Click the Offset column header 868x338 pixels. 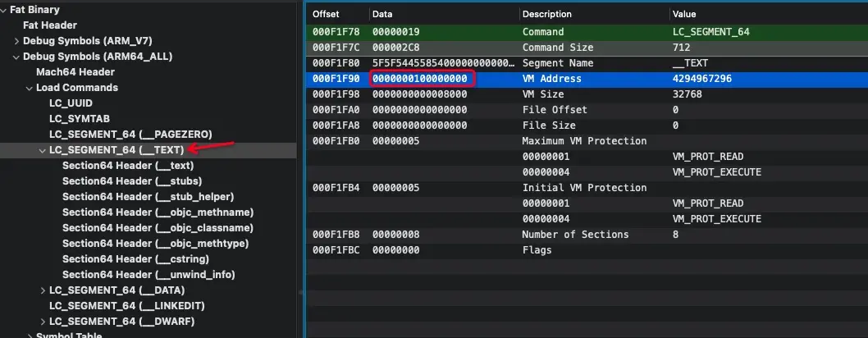tap(326, 15)
